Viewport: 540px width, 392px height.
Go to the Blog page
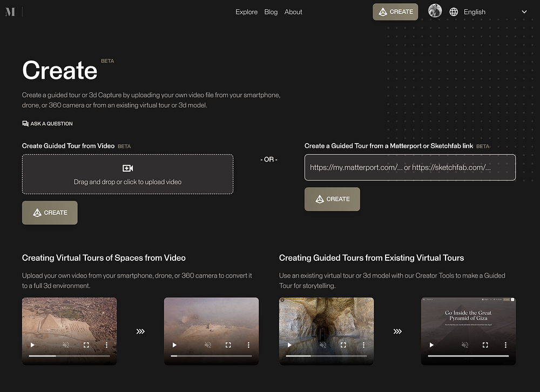point(271,12)
